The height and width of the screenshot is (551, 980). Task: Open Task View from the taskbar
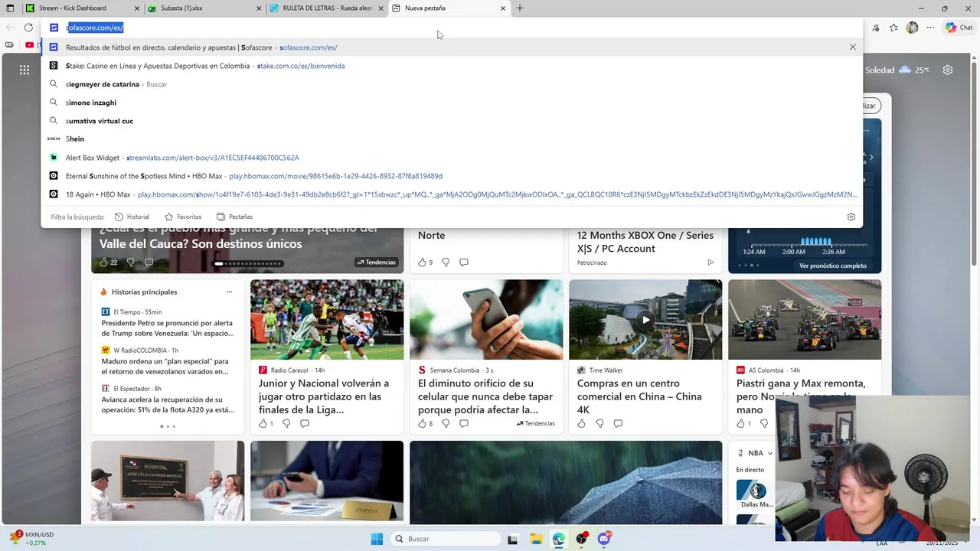click(512, 539)
